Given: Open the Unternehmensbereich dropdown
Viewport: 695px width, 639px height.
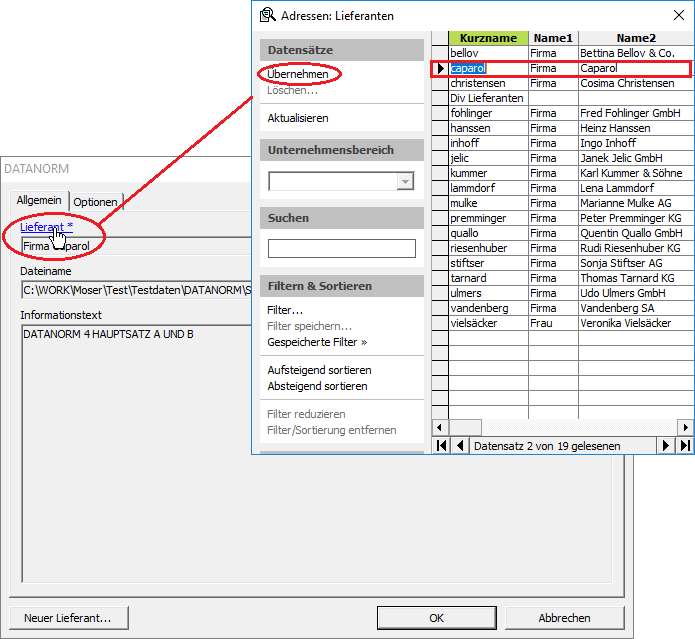Looking at the screenshot, I should (405, 181).
